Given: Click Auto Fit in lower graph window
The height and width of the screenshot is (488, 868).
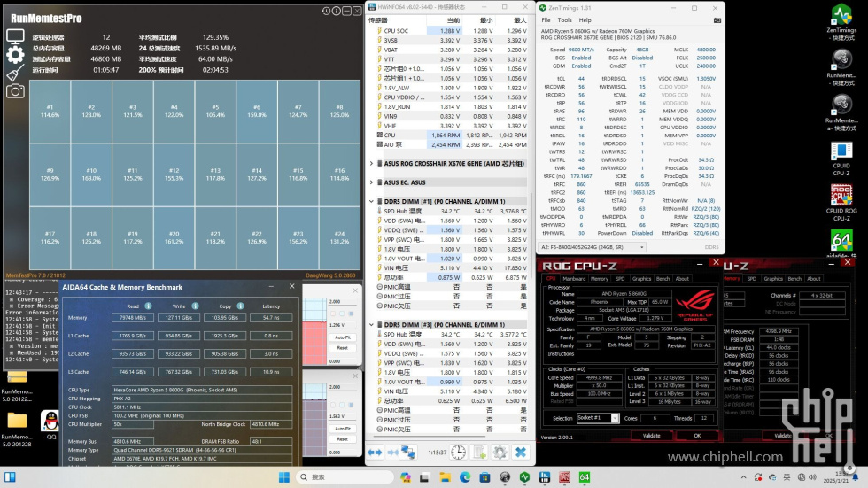Looking at the screenshot, I should (343, 429).
